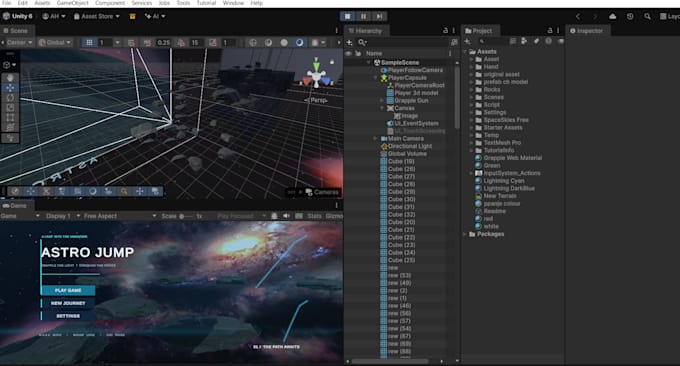Screen dimensions: 680x366
Task: Open Hierarchy search magnifier dropdown
Action: (363, 42)
